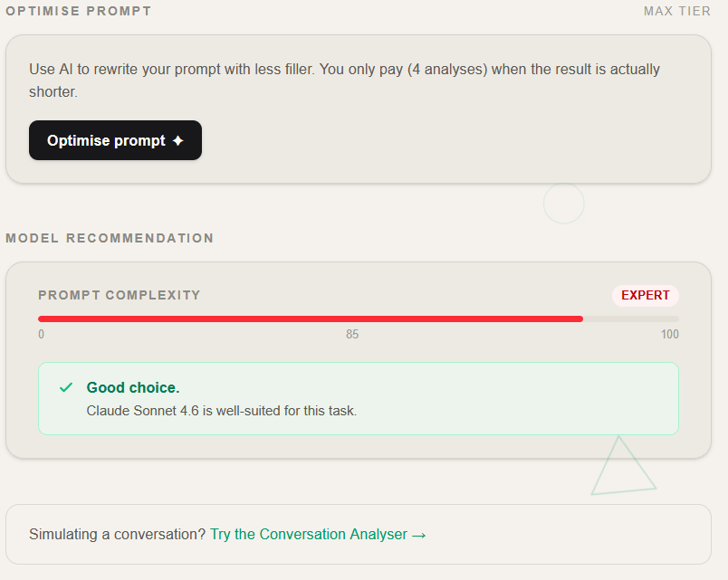This screenshot has width=728, height=580.
Task: Click the red EXPERT badge
Action: click(645, 295)
